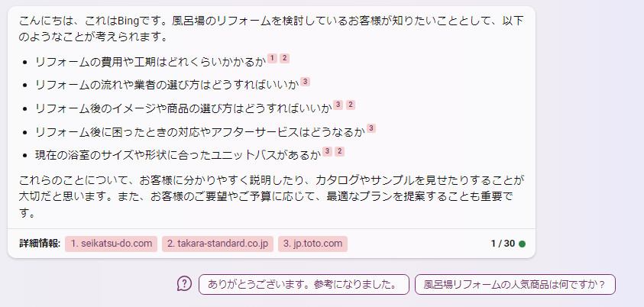Click the 1 / 30 turn counter

tap(503, 244)
